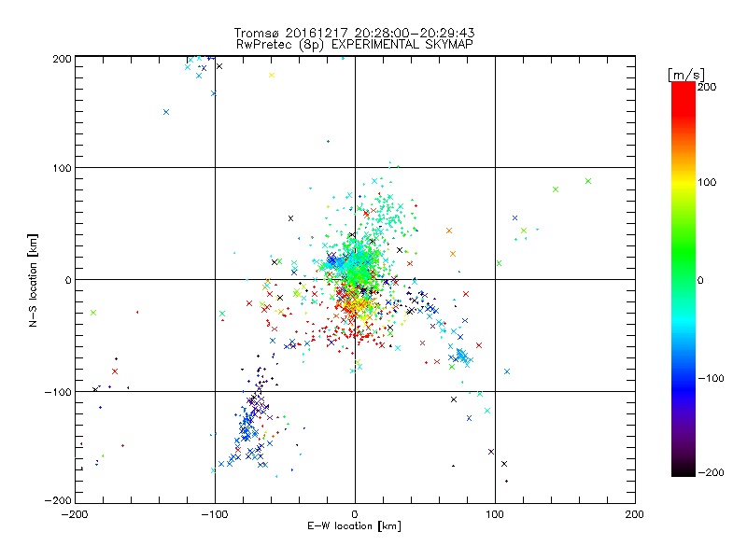The width and height of the screenshot is (747, 560).
Task: Click the x-axis tick label 0
Action: pos(355,514)
